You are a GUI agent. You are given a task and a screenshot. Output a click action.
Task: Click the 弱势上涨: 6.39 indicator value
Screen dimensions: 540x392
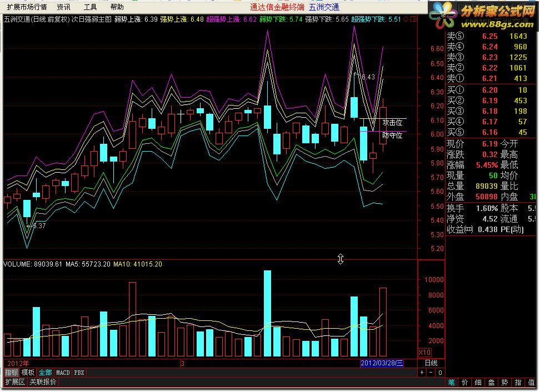click(x=136, y=19)
